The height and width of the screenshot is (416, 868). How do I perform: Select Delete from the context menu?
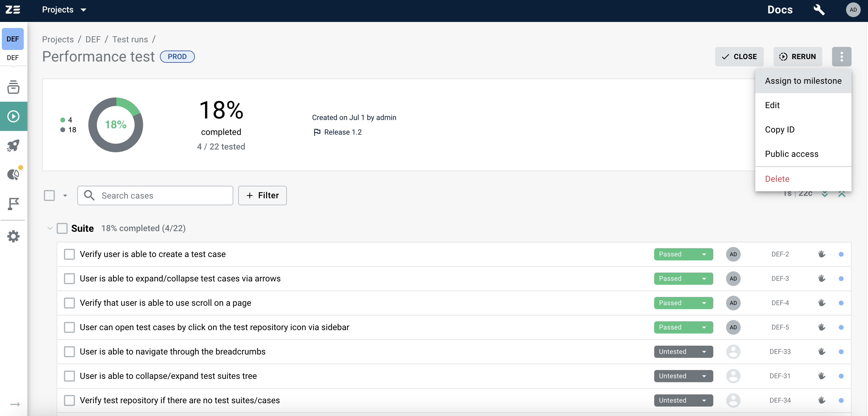(778, 178)
